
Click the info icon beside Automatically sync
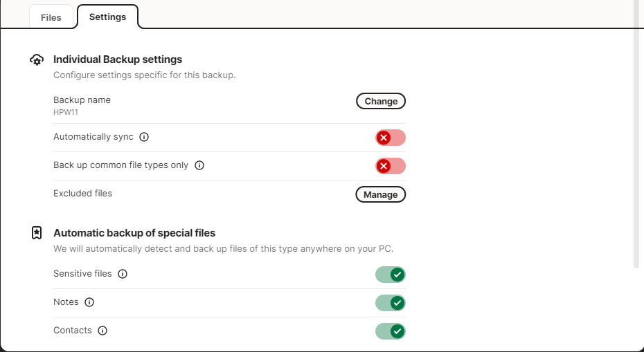tap(144, 137)
